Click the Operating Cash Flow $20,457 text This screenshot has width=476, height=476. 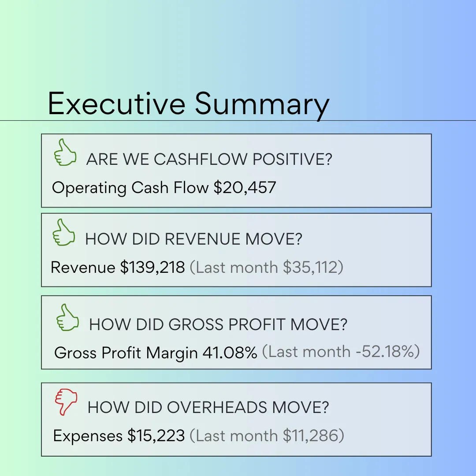[164, 188]
